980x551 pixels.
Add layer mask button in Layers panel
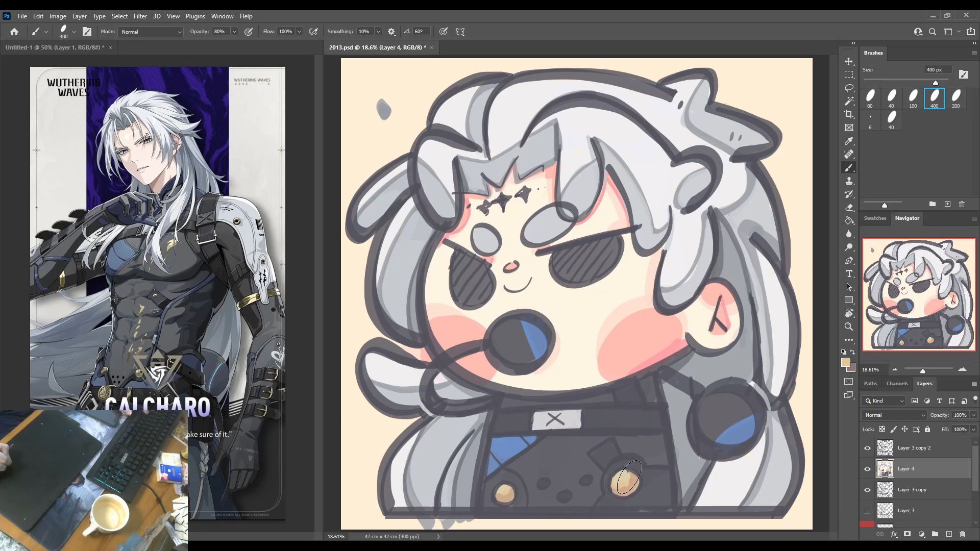(907, 534)
